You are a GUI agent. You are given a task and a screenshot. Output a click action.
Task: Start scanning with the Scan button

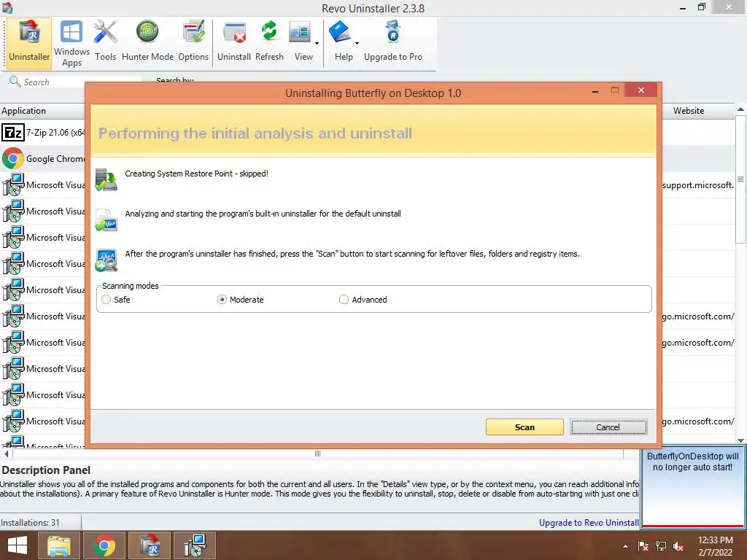[525, 427]
